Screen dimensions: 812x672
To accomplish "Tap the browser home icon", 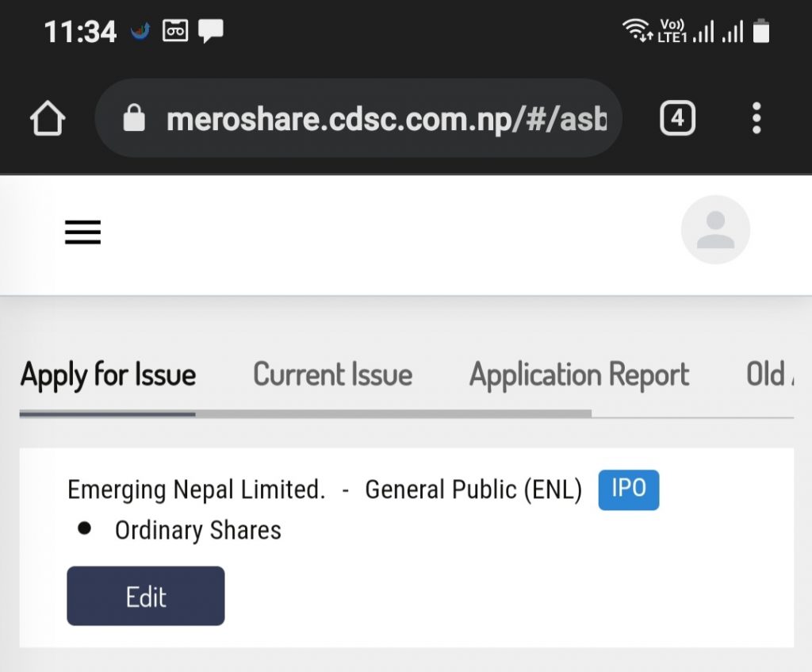I will [x=48, y=118].
